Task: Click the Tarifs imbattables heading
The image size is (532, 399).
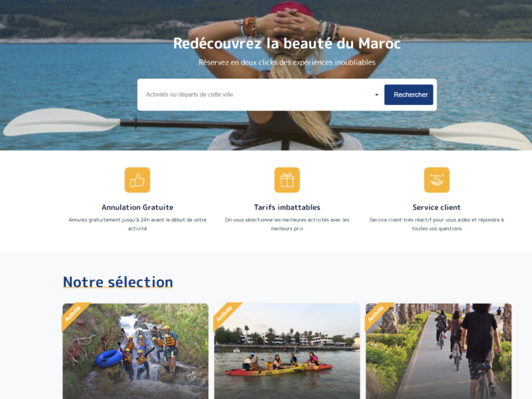Action: click(287, 207)
